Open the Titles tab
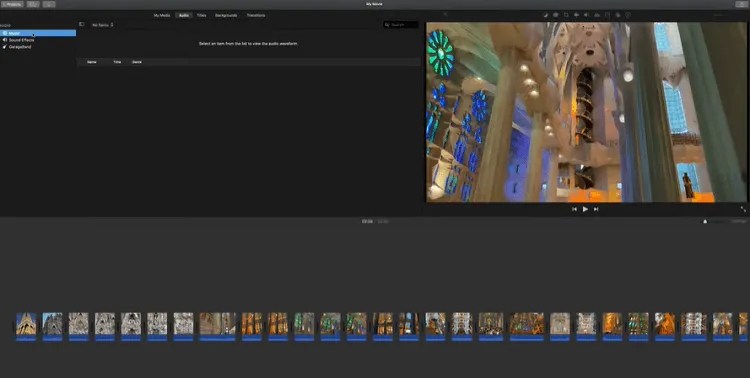 pos(201,15)
